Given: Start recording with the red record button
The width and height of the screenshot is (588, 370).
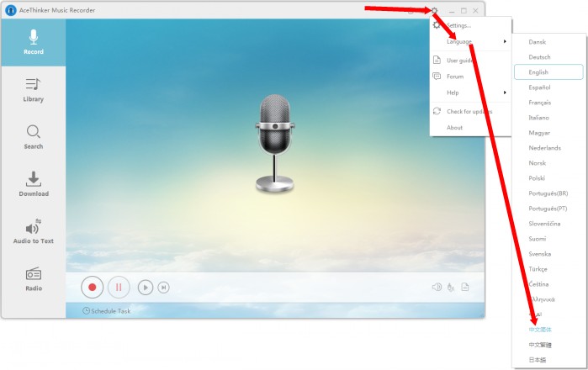Looking at the screenshot, I should click(92, 287).
